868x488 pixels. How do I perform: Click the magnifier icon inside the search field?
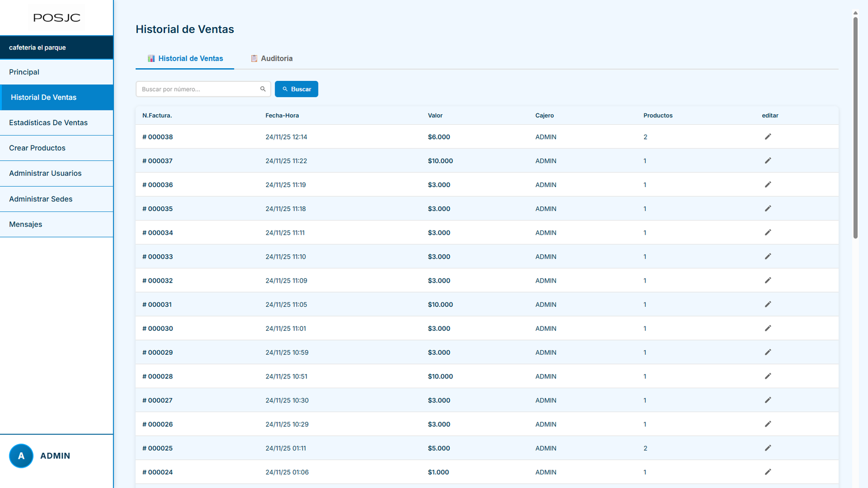click(263, 89)
